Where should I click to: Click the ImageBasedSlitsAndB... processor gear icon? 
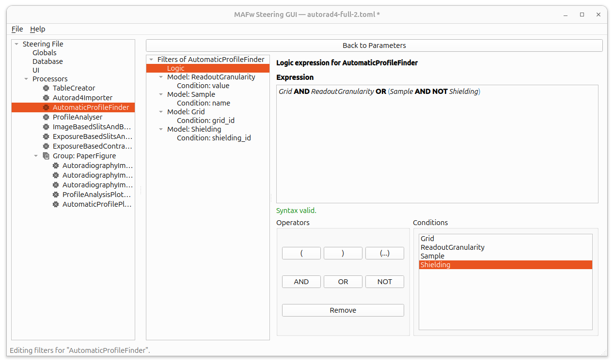46,127
